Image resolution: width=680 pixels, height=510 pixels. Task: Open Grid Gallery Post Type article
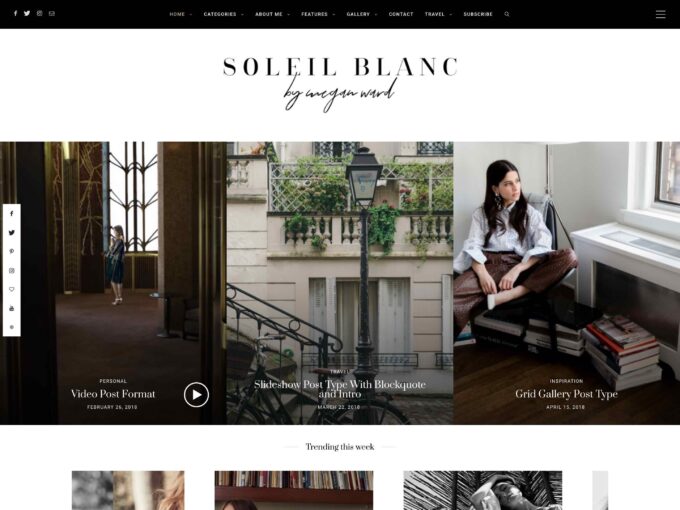click(x=566, y=394)
